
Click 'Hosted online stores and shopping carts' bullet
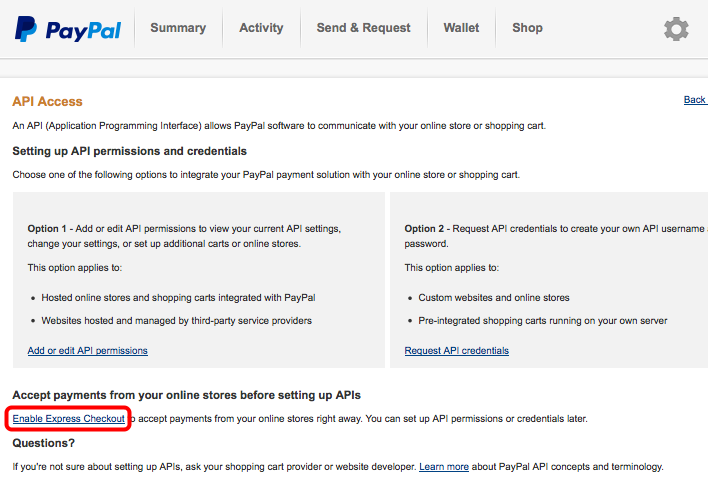pos(178,298)
